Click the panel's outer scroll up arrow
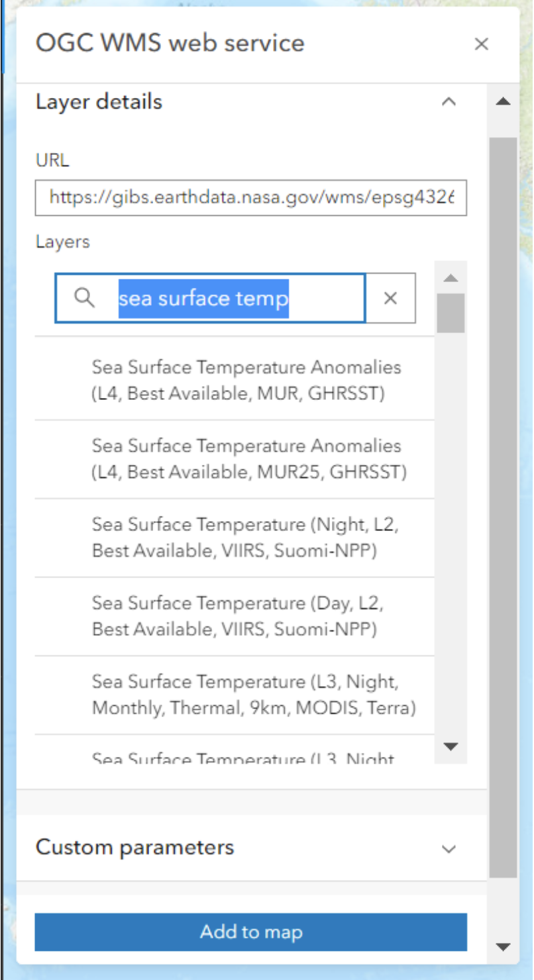Viewport: 534px width, 980px height. pyautogui.click(x=504, y=102)
